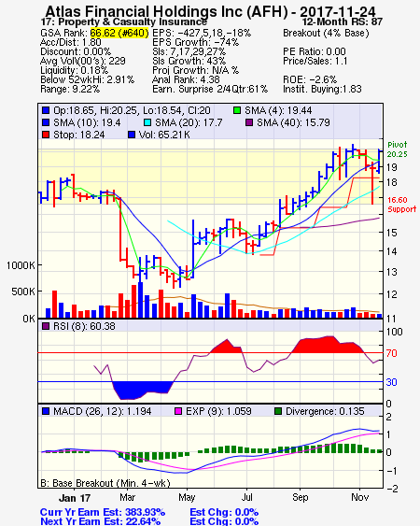Click the '12-Month RS: 87' text
Screen dimensions: 420x526
(343, 22)
